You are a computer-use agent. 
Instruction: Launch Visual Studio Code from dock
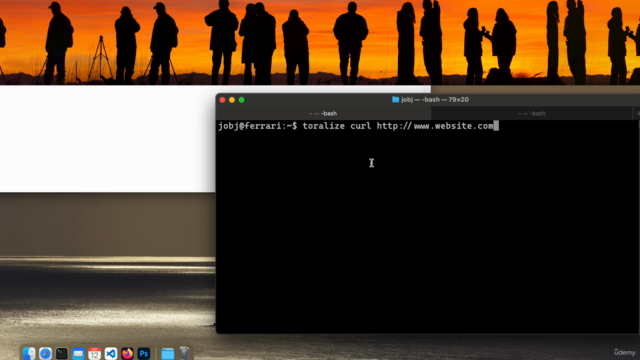tap(111, 353)
